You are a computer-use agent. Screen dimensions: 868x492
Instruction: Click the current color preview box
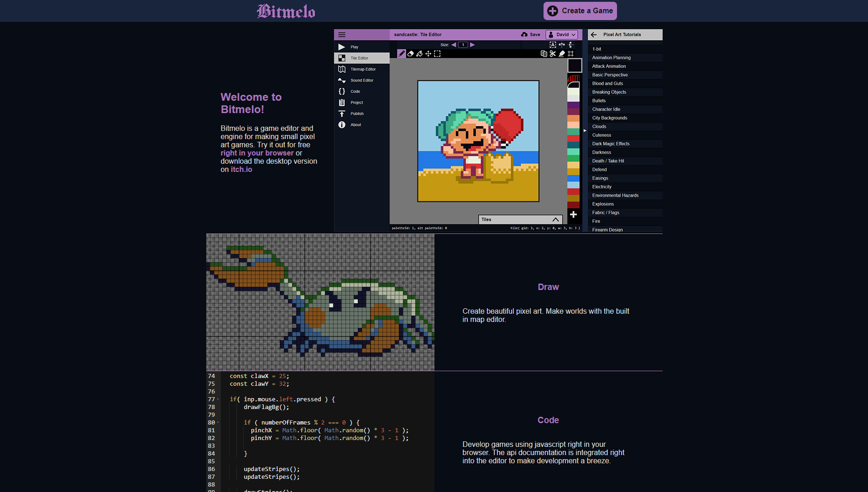tap(574, 65)
